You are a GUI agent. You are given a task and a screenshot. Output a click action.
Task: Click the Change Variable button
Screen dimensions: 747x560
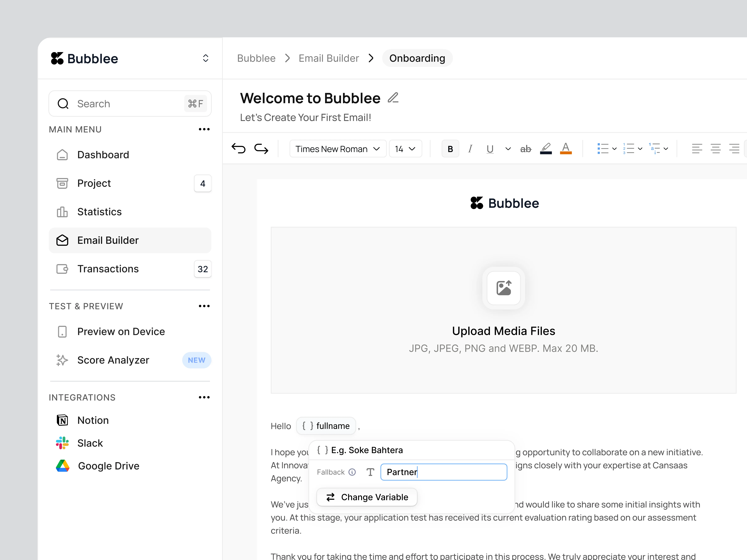(x=367, y=497)
